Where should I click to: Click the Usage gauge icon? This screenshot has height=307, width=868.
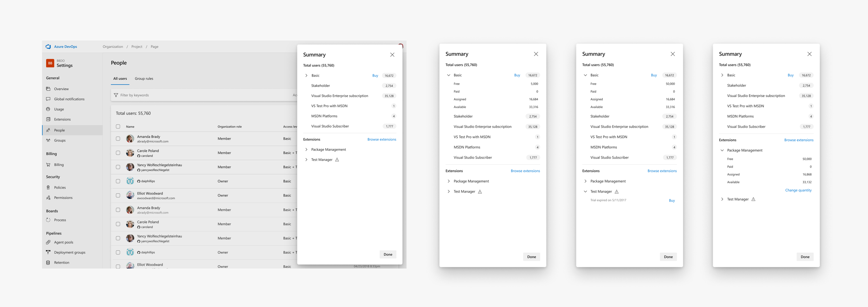(48, 109)
